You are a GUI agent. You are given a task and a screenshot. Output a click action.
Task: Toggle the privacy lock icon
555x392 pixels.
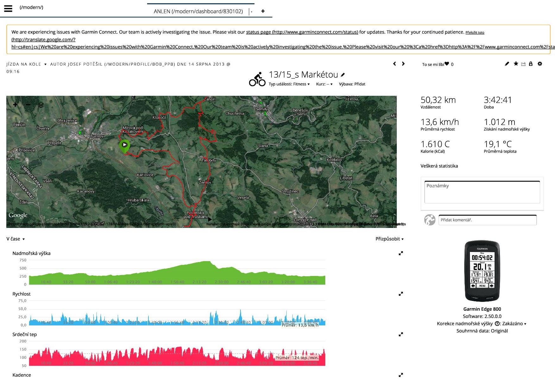pos(531,64)
